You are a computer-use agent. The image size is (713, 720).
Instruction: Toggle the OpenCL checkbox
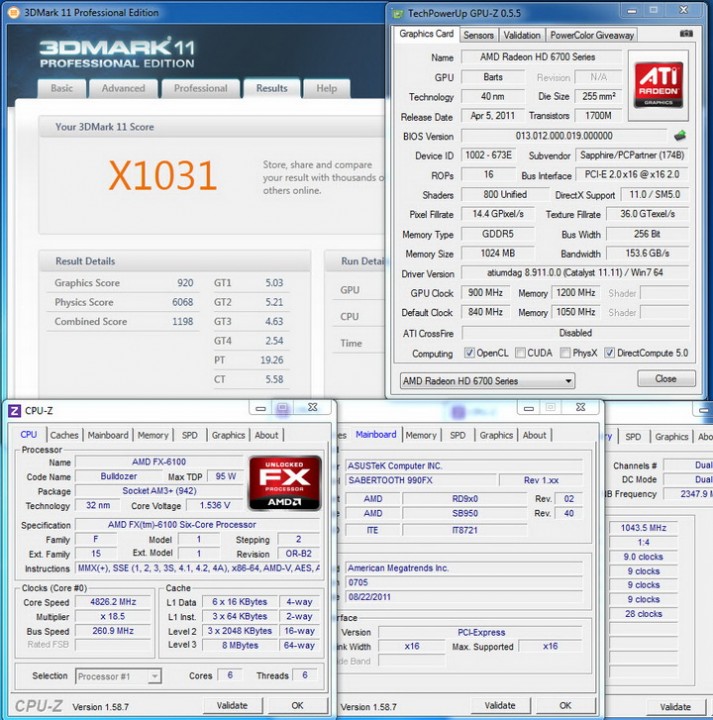point(469,353)
